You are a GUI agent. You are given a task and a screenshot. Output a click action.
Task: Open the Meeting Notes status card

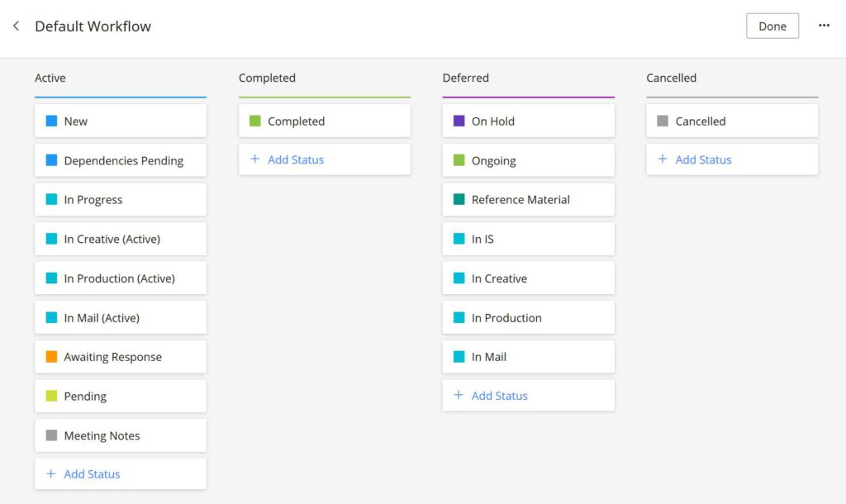coord(120,435)
